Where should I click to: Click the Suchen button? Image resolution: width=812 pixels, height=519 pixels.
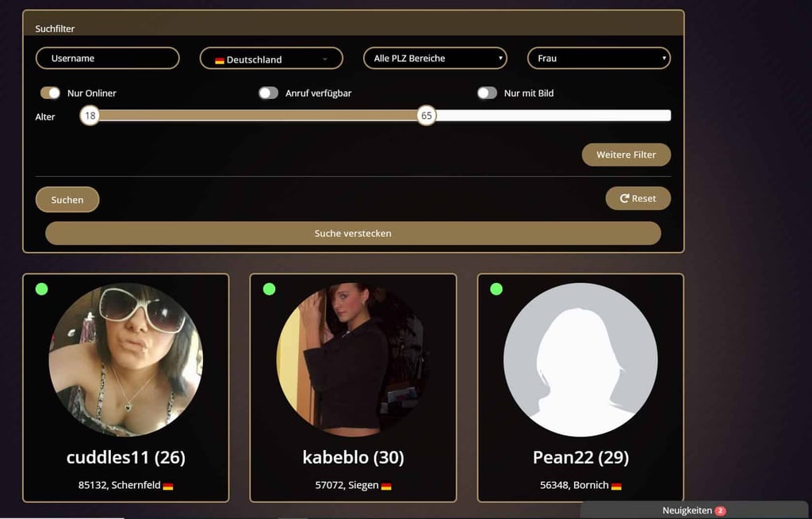tap(67, 200)
